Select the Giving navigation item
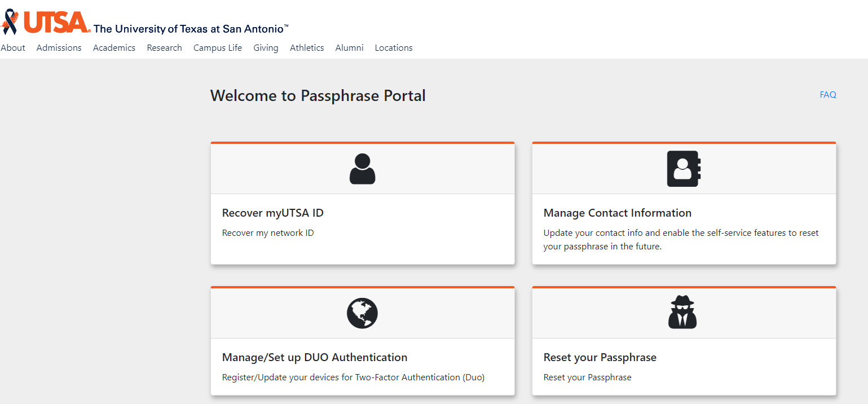This screenshot has height=404, width=868. click(x=266, y=47)
